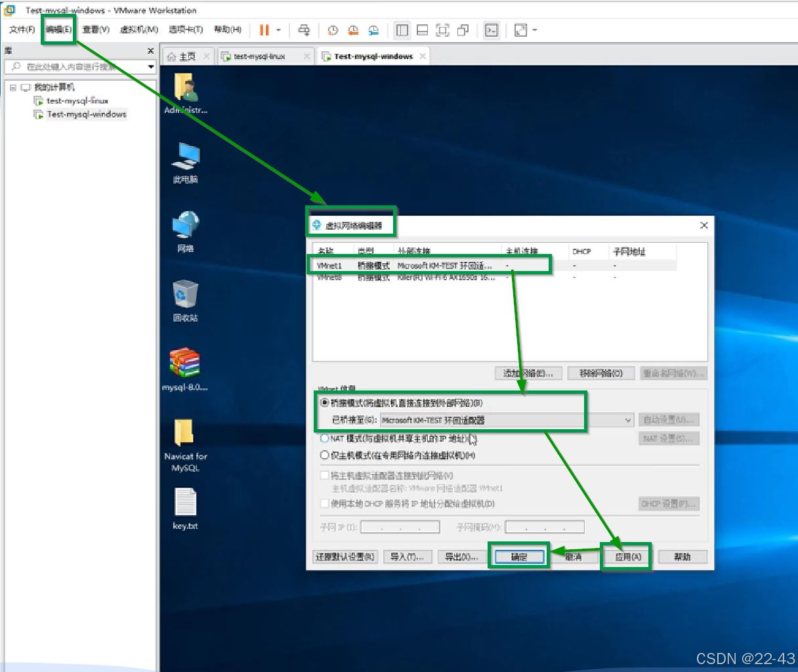Screen dimensions: 798x672
Task: Click the 帮助 help button in dialog
Action: point(682,557)
